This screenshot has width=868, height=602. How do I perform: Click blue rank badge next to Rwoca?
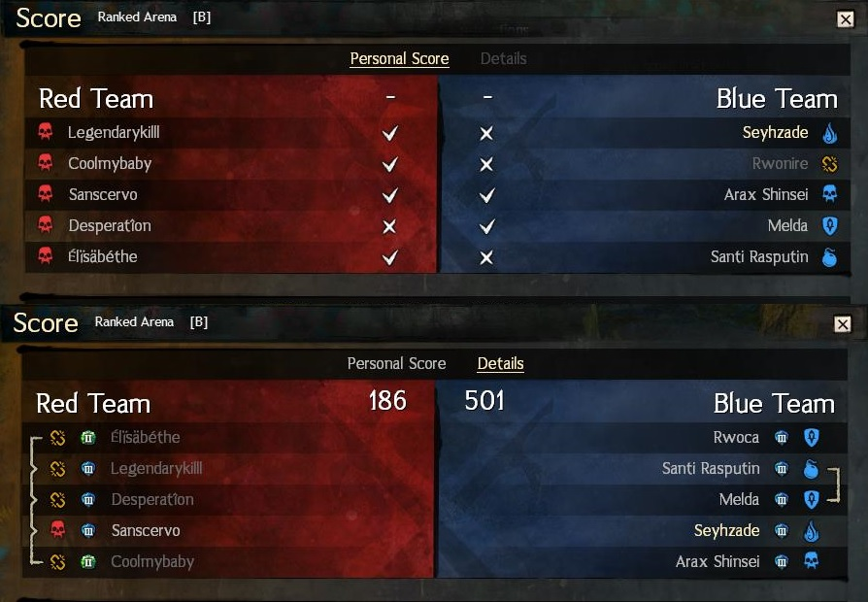click(781, 438)
